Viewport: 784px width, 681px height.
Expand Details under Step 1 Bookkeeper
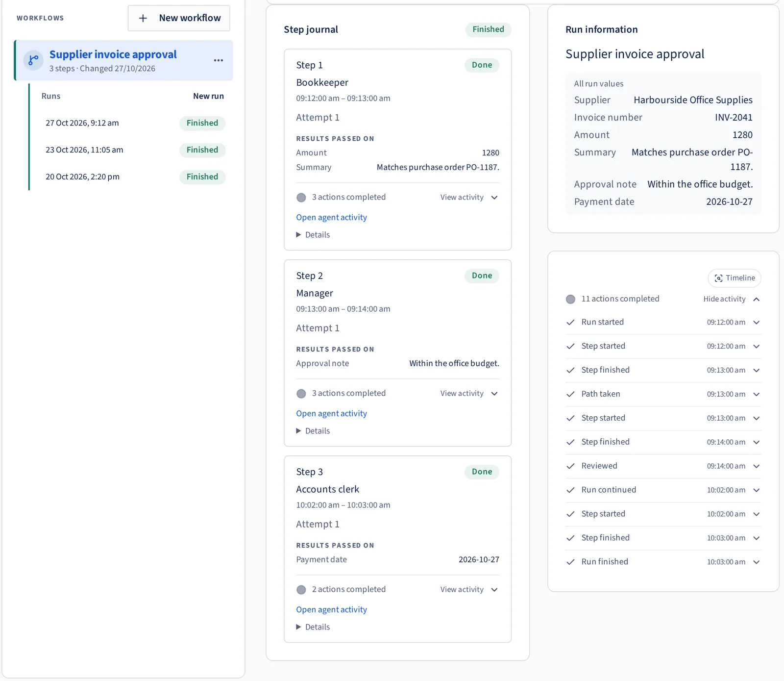[x=313, y=235]
